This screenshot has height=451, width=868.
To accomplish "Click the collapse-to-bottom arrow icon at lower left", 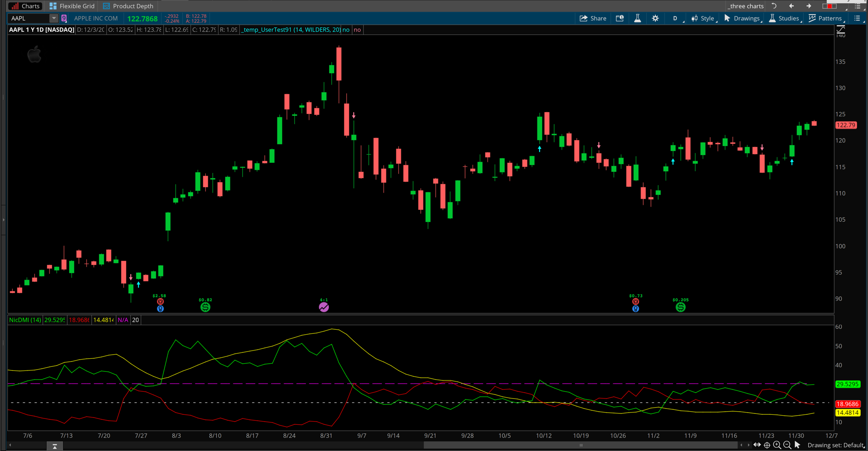I will 55,446.
